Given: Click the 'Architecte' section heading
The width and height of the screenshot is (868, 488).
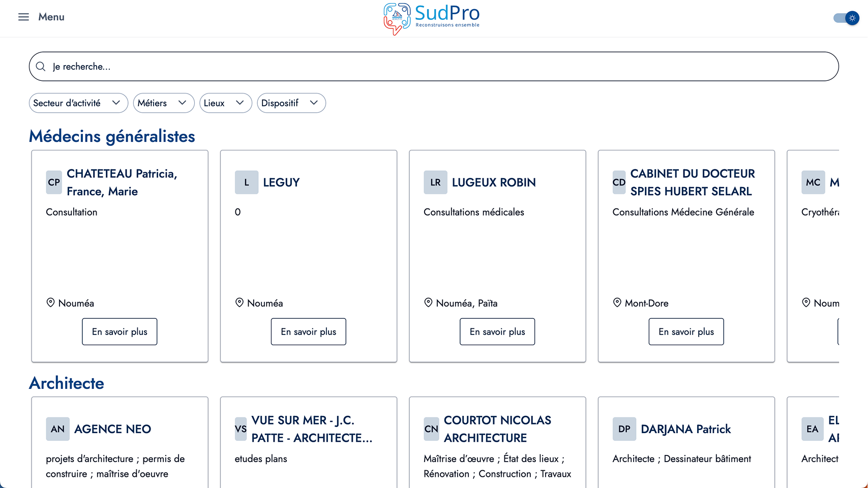Looking at the screenshot, I should pos(67,383).
